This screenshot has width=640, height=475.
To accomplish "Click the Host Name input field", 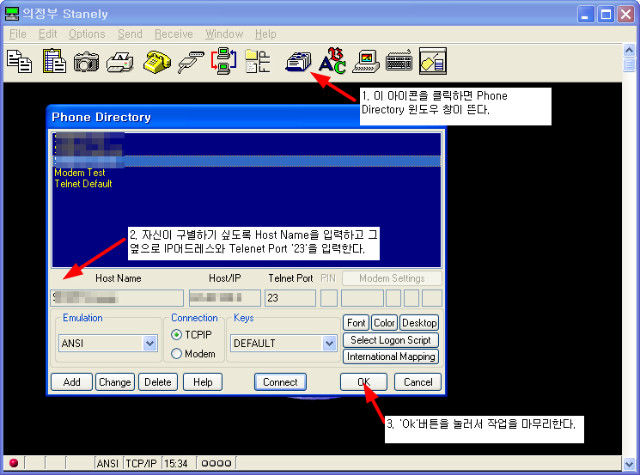I will tap(117, 298).
